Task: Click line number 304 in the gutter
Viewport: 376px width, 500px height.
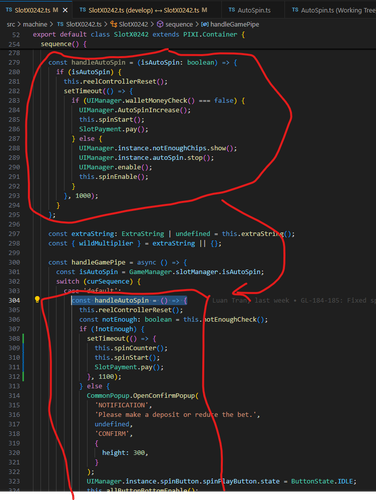Action: (14, 300)
